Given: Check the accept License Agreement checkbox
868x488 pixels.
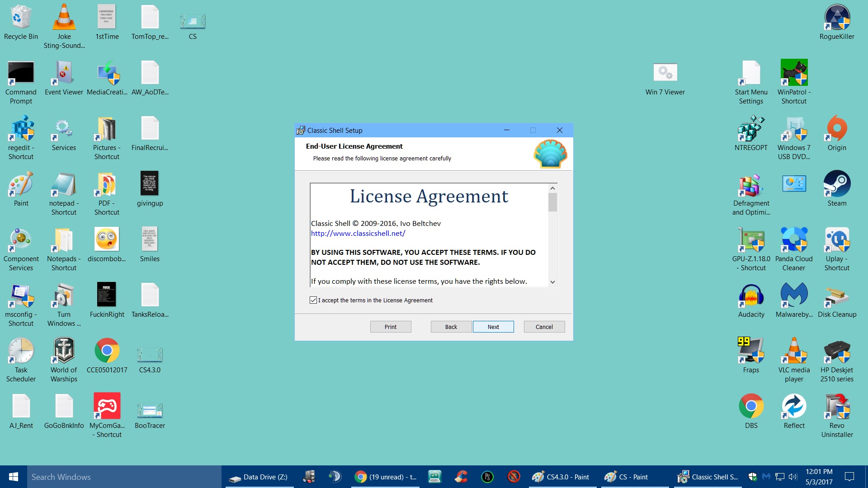Looking at the screenshot, I should (313, 300).
